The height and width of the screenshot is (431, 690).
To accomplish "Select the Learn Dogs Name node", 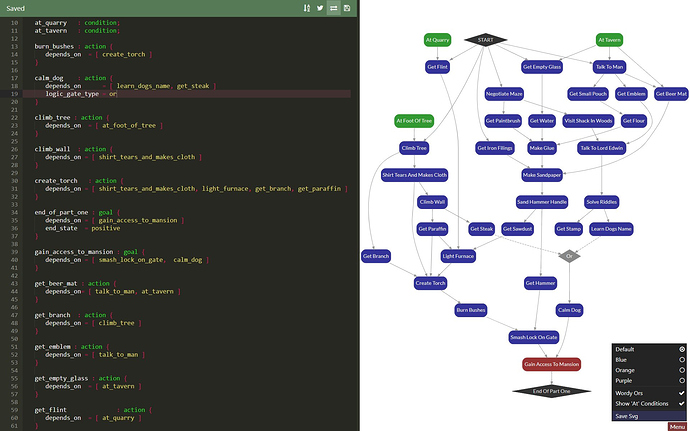I will pos(611,229).
